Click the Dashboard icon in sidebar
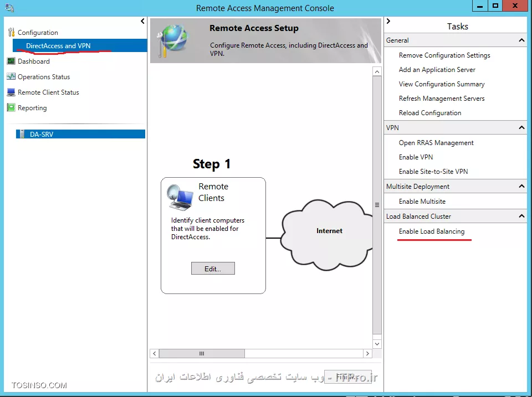 (11, 61)
